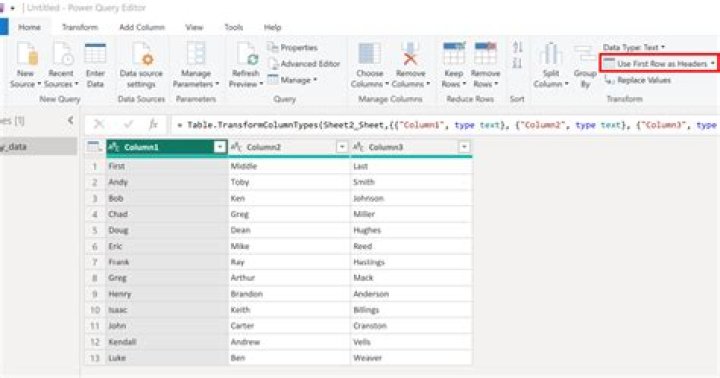Open the Column3 filter dropdown
The width and height of the screenshot is (720, 378).
point(464,147)
